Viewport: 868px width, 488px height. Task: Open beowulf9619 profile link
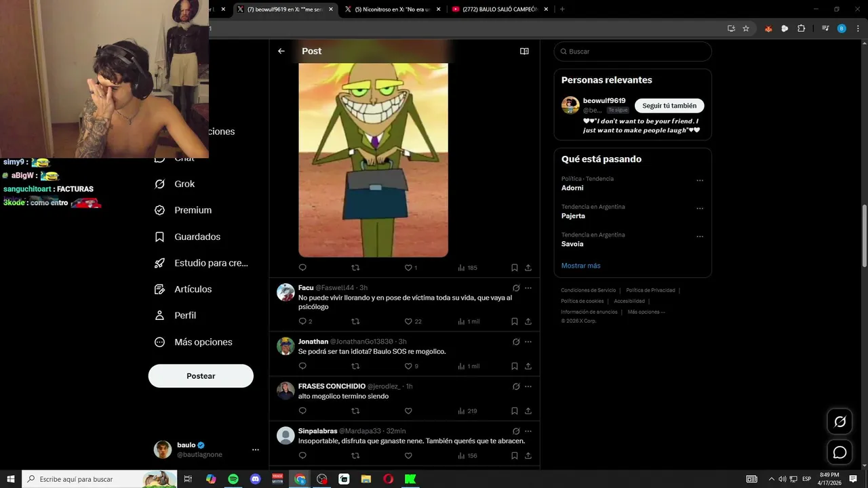tap(604, 101)
